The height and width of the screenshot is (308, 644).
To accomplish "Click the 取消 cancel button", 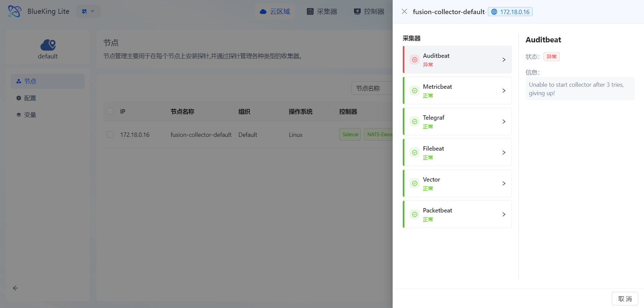I will point(625,299).
